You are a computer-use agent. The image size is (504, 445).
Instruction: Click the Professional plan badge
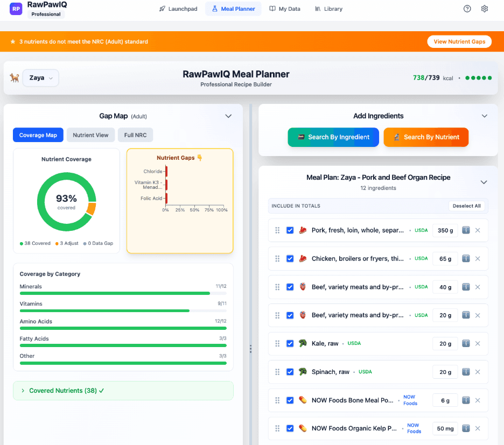click(46, 14)
